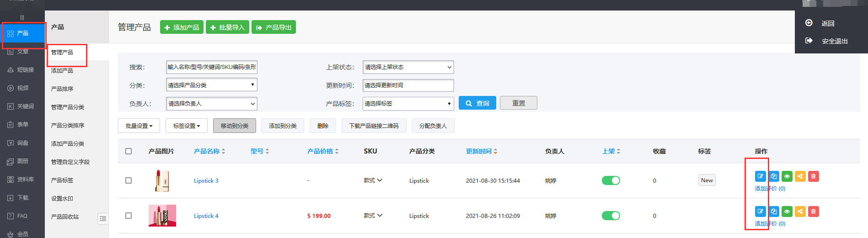Check the checkbox for the Lipstick 4 row

pyautogui.click(x=129, y=216)
